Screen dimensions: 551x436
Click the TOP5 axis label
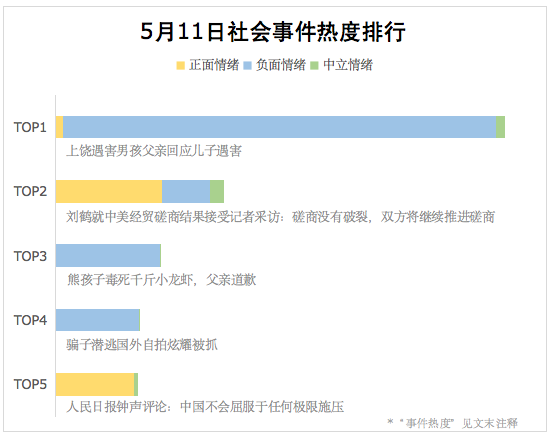coord(30,384)
